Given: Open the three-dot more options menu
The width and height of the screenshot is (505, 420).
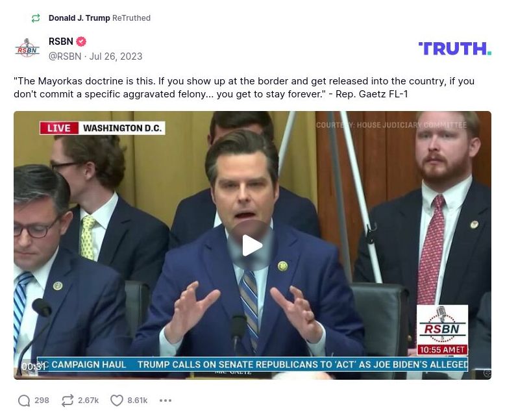Looking at the screenshot, I should tap(166, 401).
